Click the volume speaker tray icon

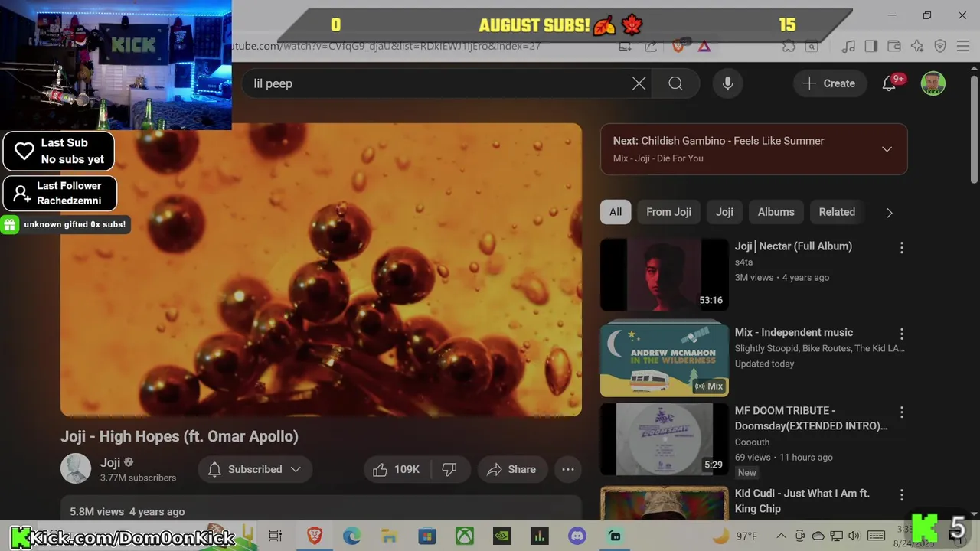(x=854, y=536)
